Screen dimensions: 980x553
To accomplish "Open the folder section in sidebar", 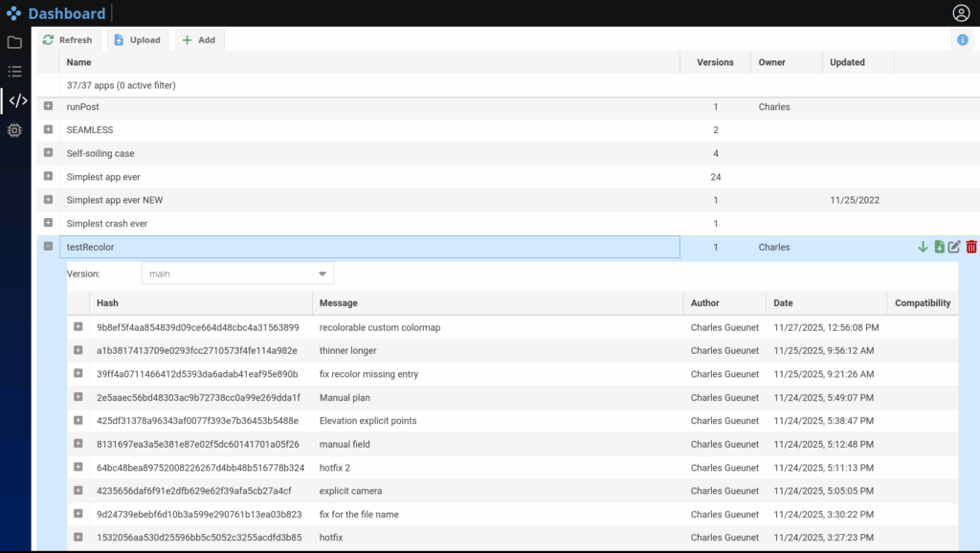I will 14,42.
